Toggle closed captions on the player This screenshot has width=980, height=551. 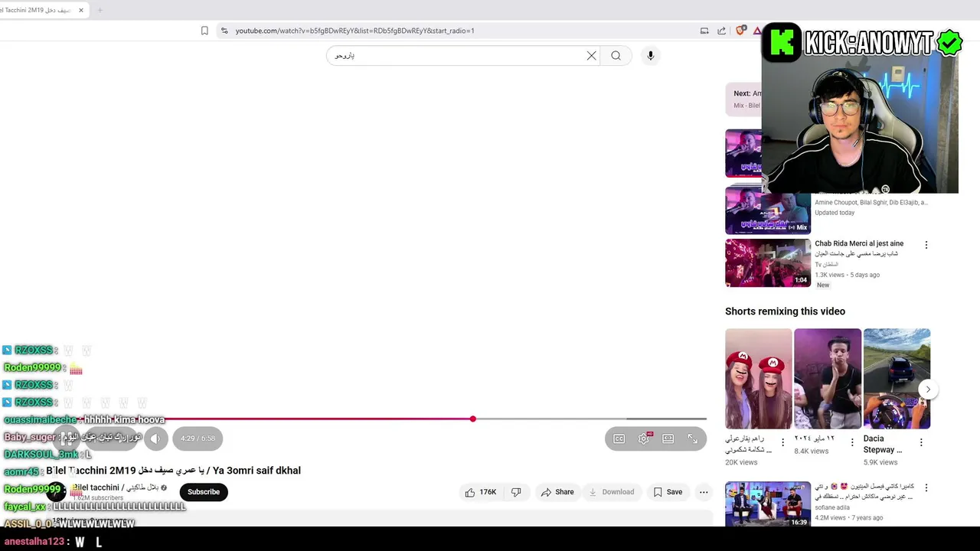pyautogui.click(x=619, y=439)
